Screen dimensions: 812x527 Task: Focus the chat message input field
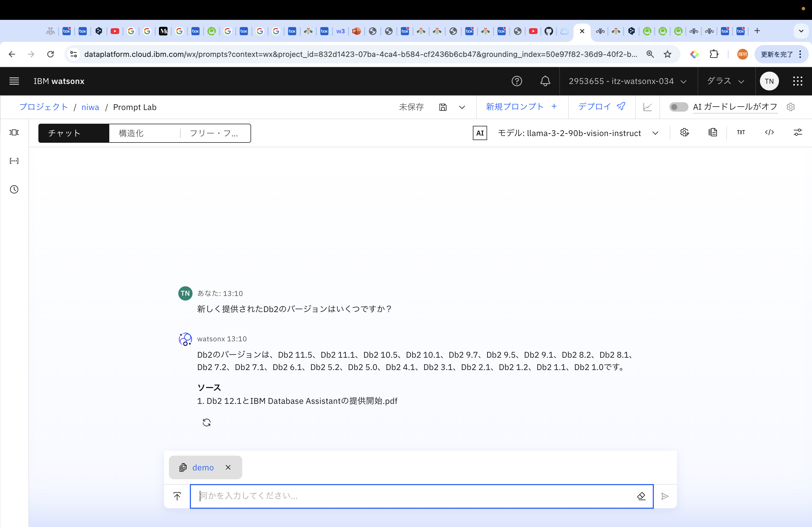[x=409, y=496]
